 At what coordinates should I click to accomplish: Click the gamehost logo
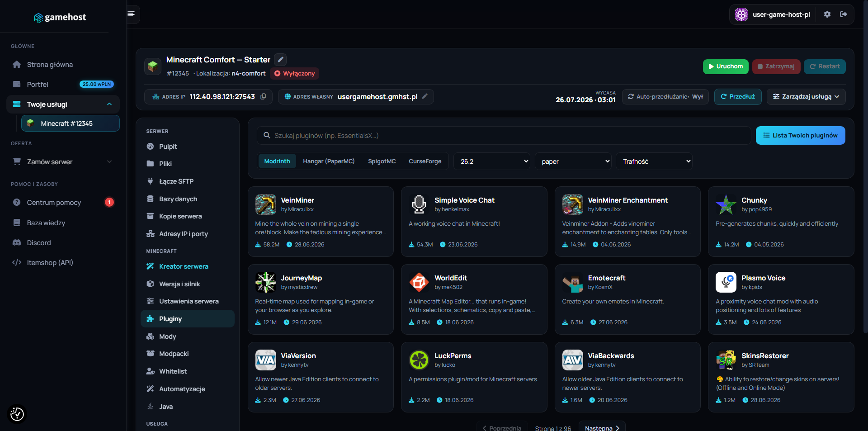click(x=60, y=17)
